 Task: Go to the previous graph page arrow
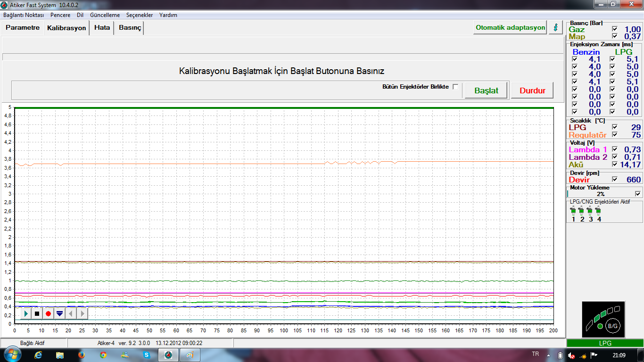point(71,313)
